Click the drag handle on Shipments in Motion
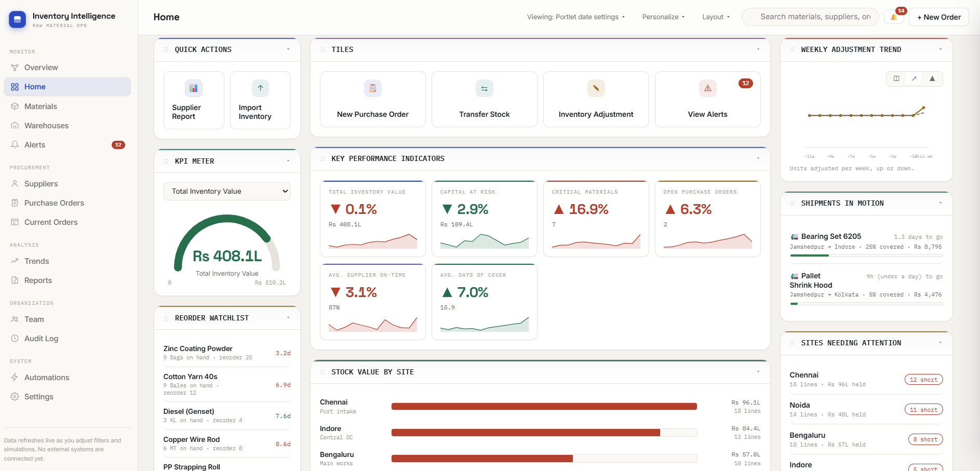The image size is (980, 471). pyautogui.click(x=793, y=204)
